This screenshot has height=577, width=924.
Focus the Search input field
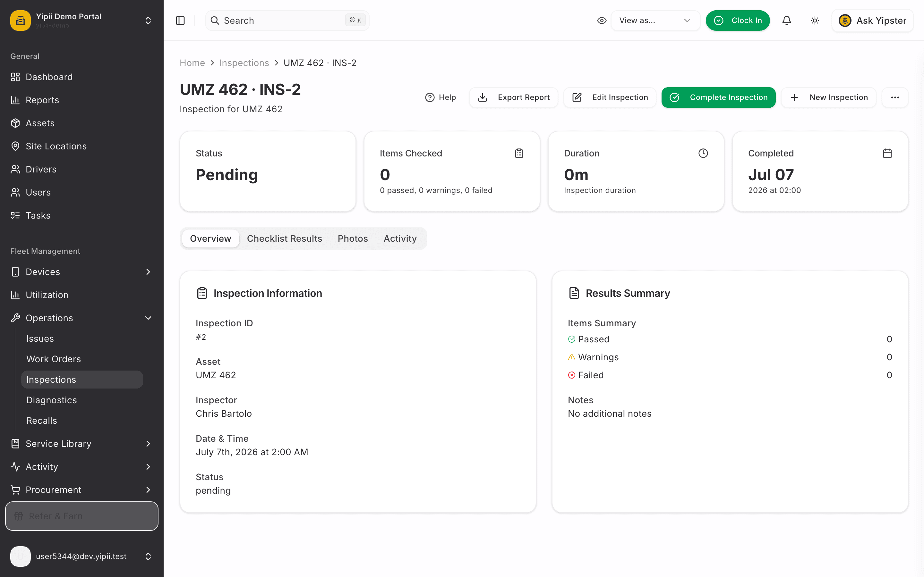pos(287,21)
